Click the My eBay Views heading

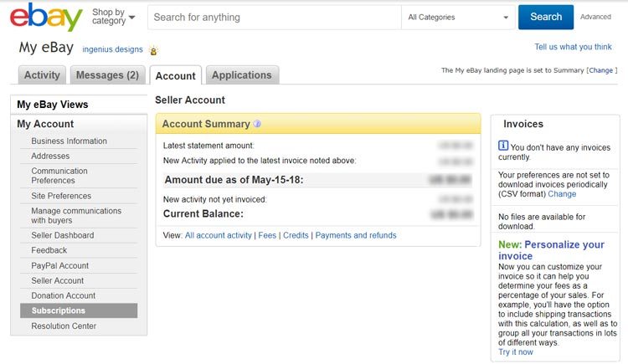pyautogui.click(x=53, y=105)
